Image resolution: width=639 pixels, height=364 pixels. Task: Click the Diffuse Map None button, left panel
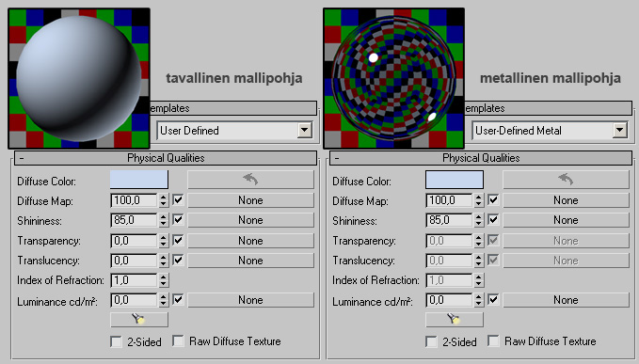pos(250,200)
